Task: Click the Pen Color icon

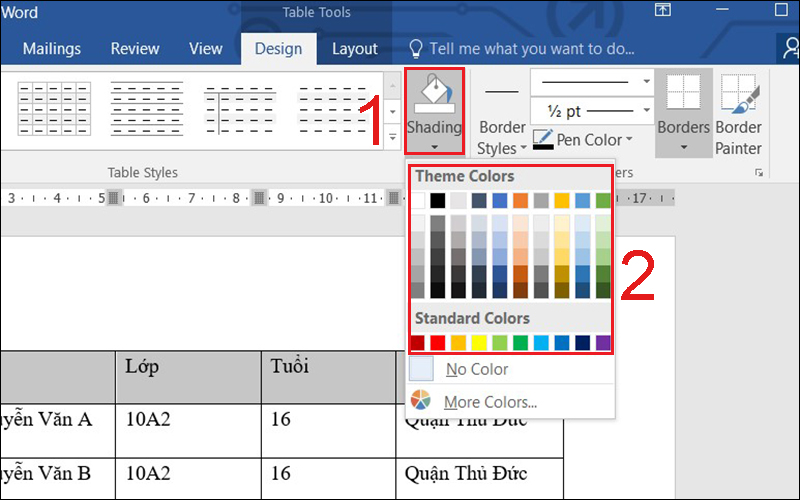Action: pyautogui.click(x=543, y=140)
